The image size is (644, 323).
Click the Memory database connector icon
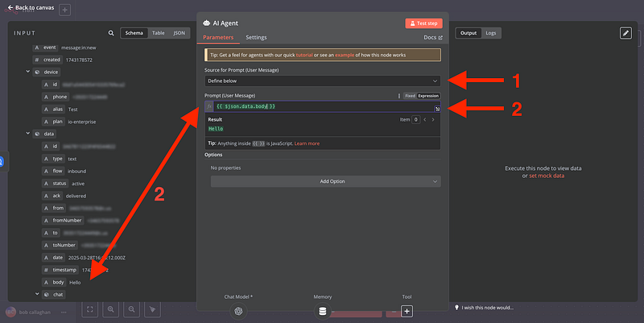tap(323, 311)
